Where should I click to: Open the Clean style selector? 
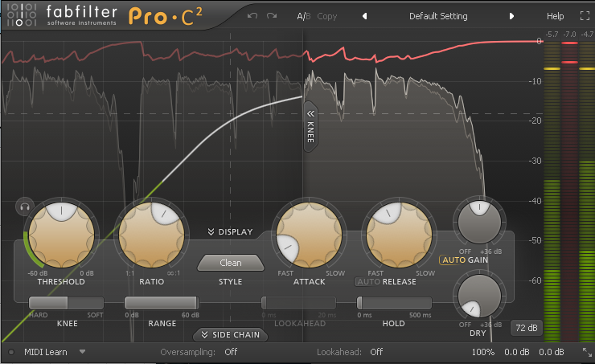pyautogui.click(x=230, y=263)
